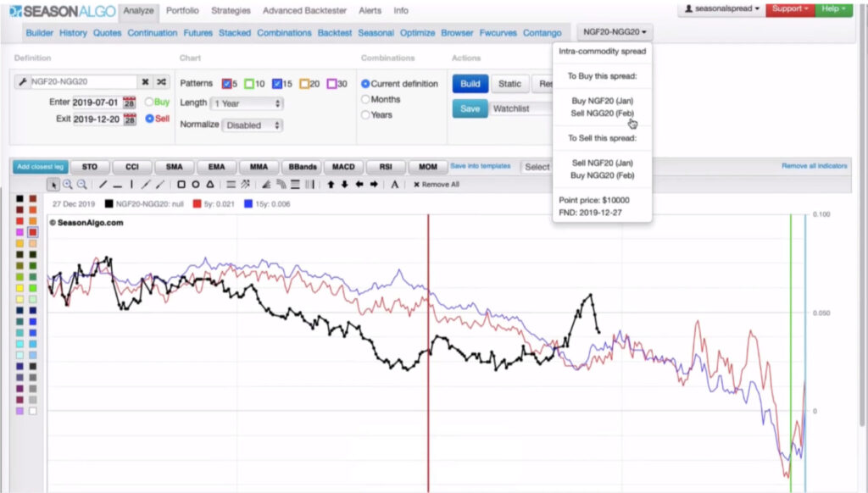868x493 pixels.
Task: Select the Buy radio button
Action: (150, 102)
